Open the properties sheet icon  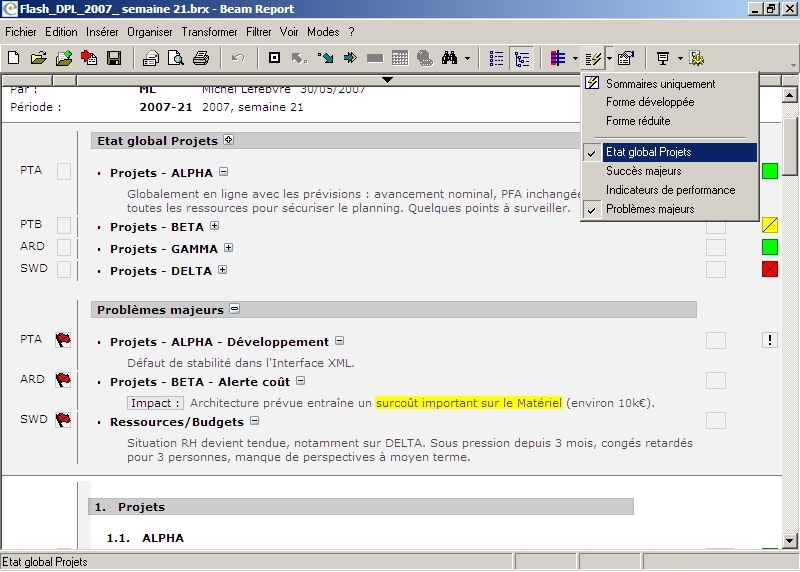(x=626, y=59)
